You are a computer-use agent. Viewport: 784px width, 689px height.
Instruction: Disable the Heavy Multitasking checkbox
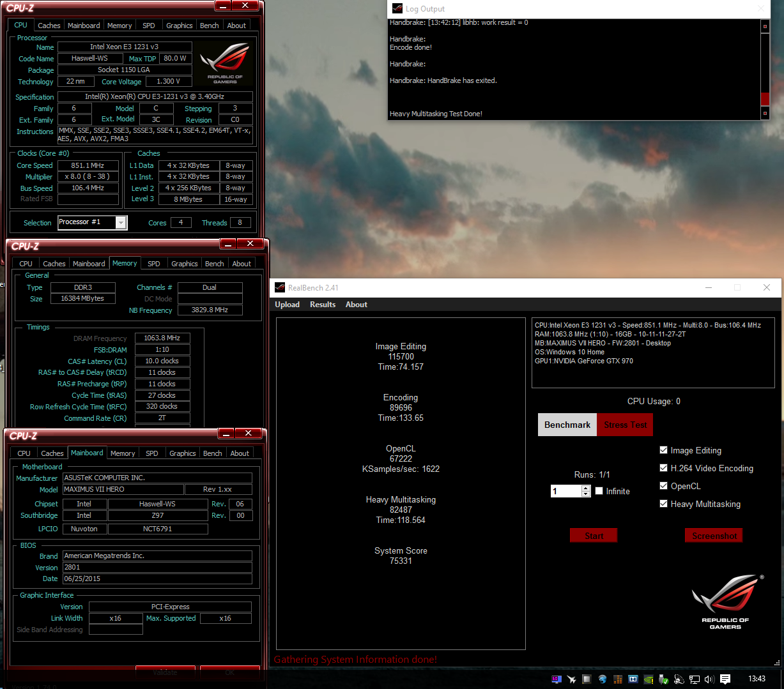point(663,504)
